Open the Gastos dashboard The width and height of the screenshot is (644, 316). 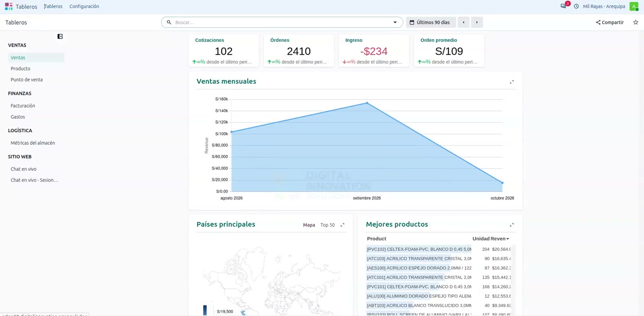click(36, 117)
